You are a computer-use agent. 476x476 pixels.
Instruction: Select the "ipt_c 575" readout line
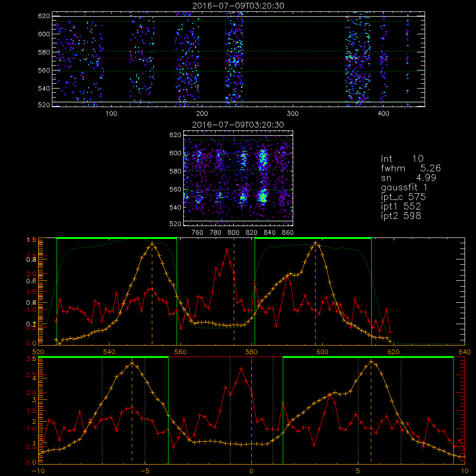[404, 197]
